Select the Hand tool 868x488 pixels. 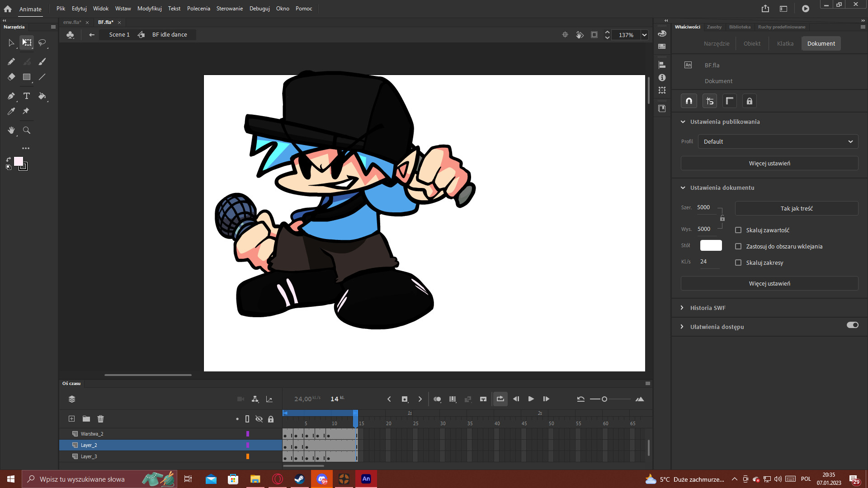11,130
